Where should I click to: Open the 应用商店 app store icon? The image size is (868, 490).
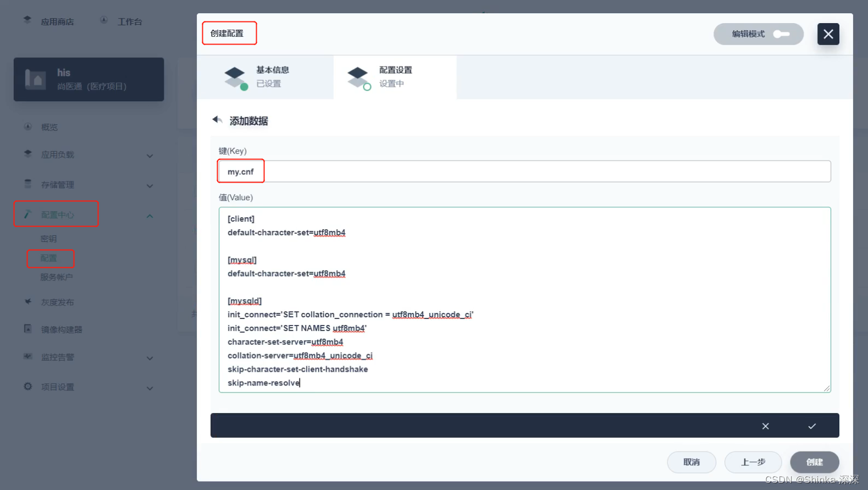[27, 20]
